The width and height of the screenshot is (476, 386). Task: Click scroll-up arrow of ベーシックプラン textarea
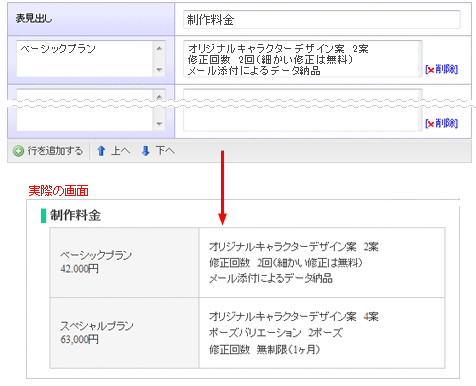pyautogui.click(x=159, y=48)
